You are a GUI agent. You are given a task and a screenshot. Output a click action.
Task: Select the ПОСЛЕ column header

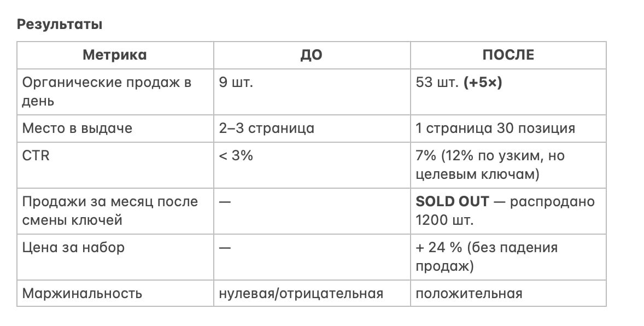click(x=508, y=55)
